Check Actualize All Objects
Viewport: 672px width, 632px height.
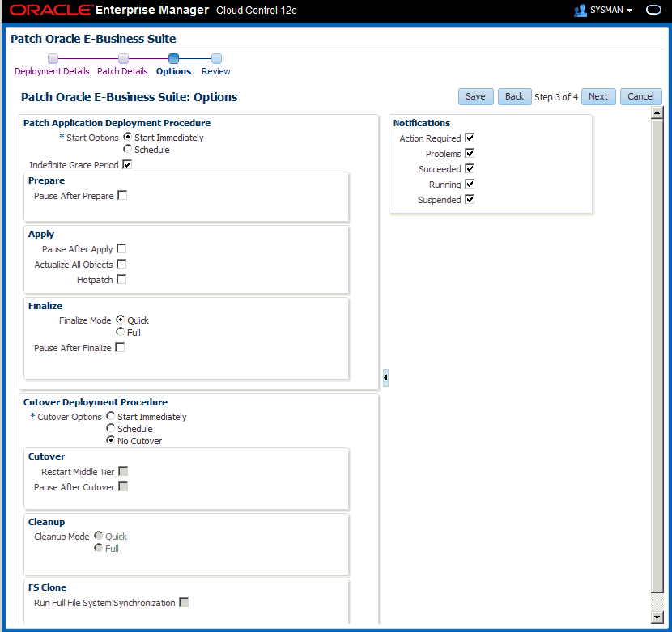coord(121,265)
